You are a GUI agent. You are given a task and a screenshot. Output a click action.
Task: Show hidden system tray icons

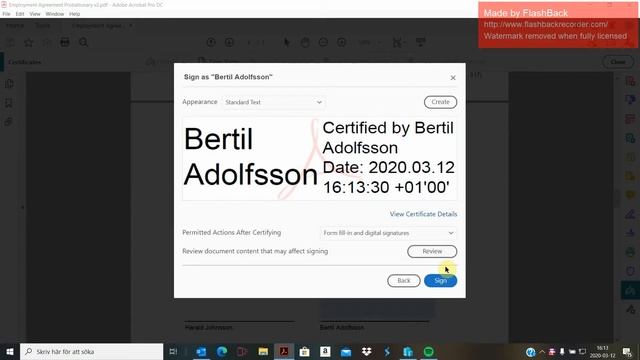click(x=542, y=352)
